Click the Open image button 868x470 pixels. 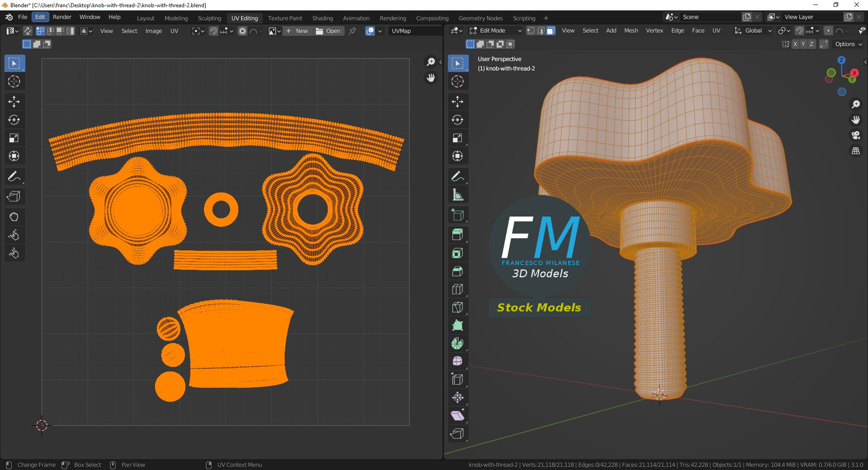(x=329, y=31)
